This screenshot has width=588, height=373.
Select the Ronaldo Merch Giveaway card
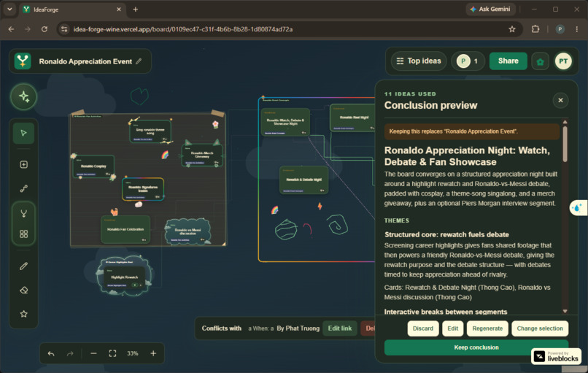pyautogui.click(x=202, y=155)
